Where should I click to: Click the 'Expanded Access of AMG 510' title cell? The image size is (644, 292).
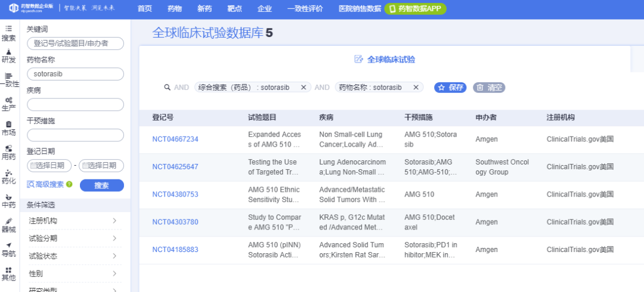tap(275, 139)
